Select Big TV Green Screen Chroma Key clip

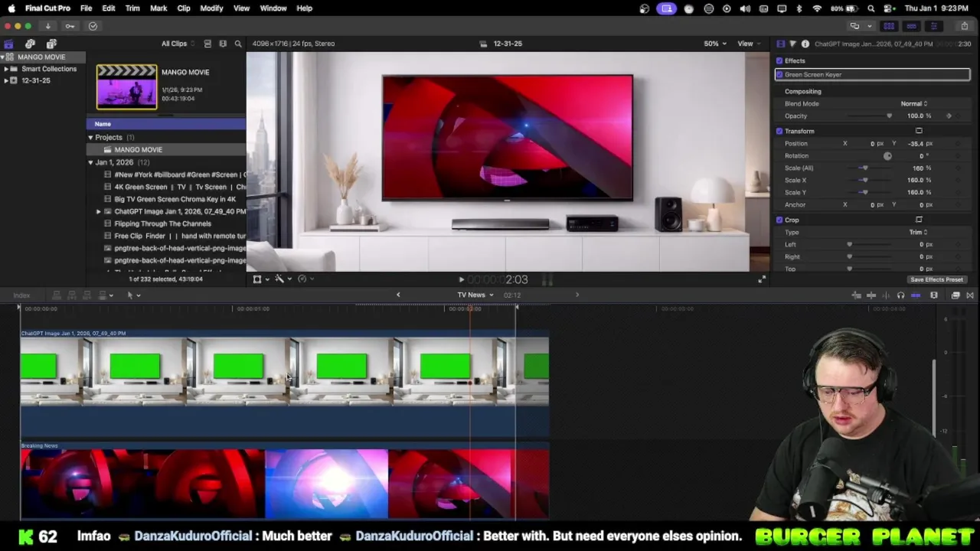click(175, 199)
